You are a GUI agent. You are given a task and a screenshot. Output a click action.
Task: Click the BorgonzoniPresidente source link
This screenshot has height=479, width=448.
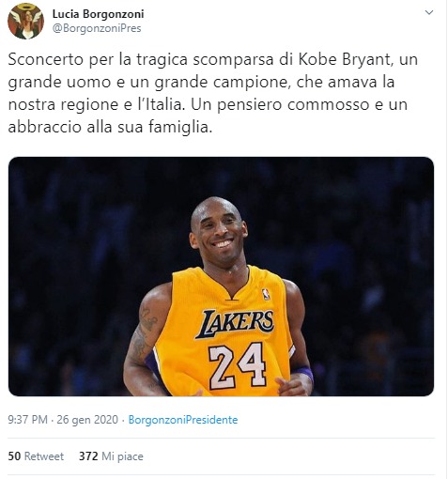pyautogui.click(x=183, y=420)
